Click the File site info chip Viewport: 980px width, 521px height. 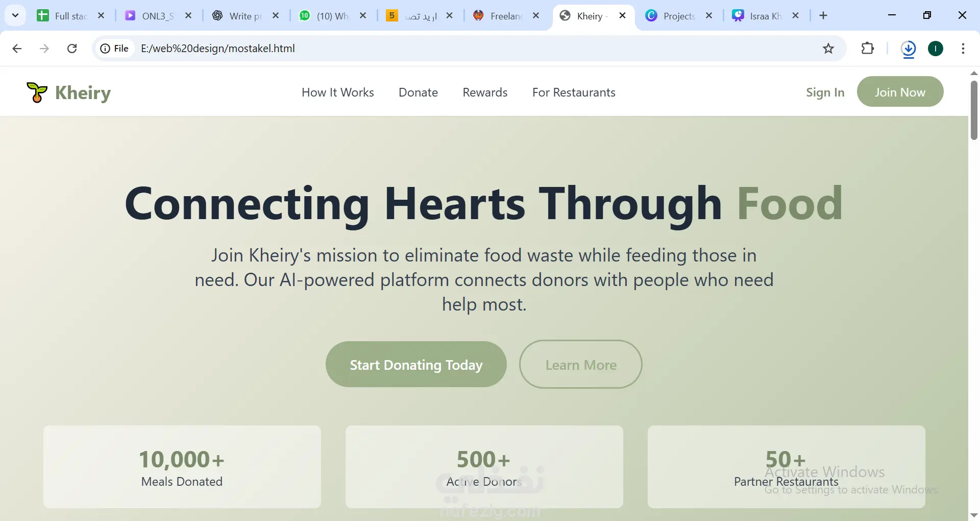point(115,49)
